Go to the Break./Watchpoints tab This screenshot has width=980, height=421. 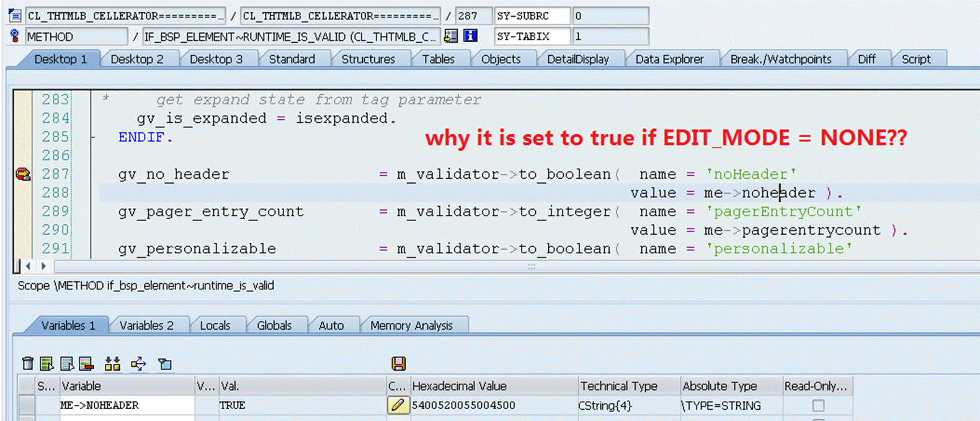tap(780, 59)
